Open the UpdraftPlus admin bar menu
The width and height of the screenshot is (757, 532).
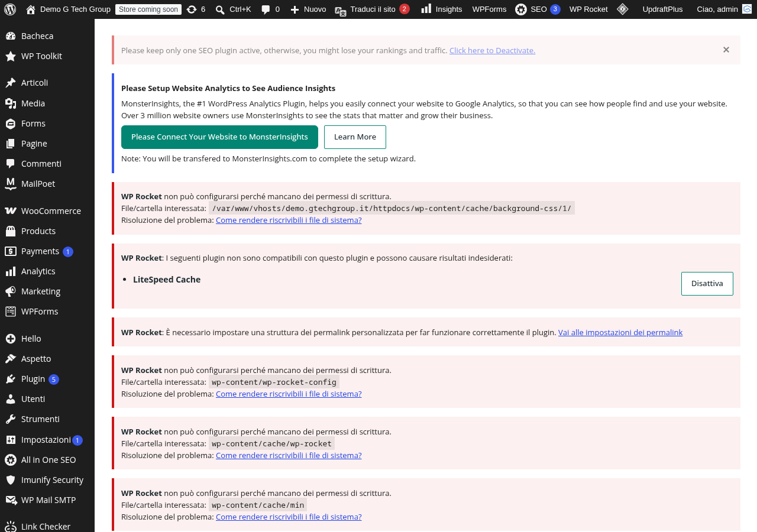coord(662,9)
